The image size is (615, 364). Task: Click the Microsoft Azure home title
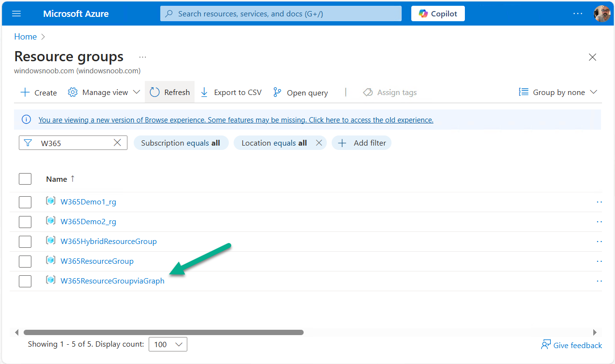click(x=76, y=13)
